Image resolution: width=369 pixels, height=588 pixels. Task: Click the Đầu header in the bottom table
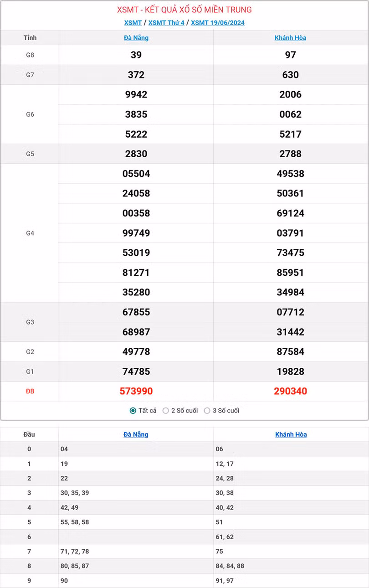coord(29,434)
